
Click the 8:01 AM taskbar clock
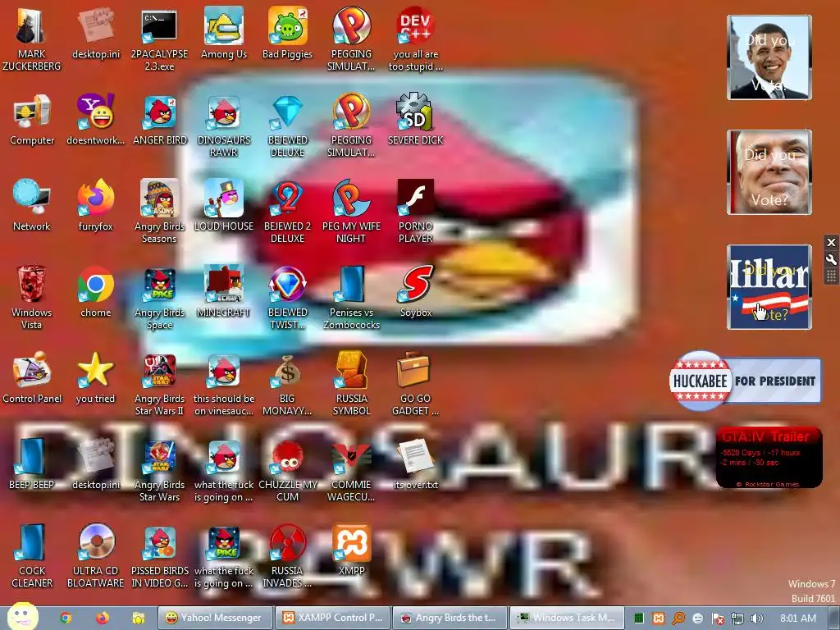(798, 619)
